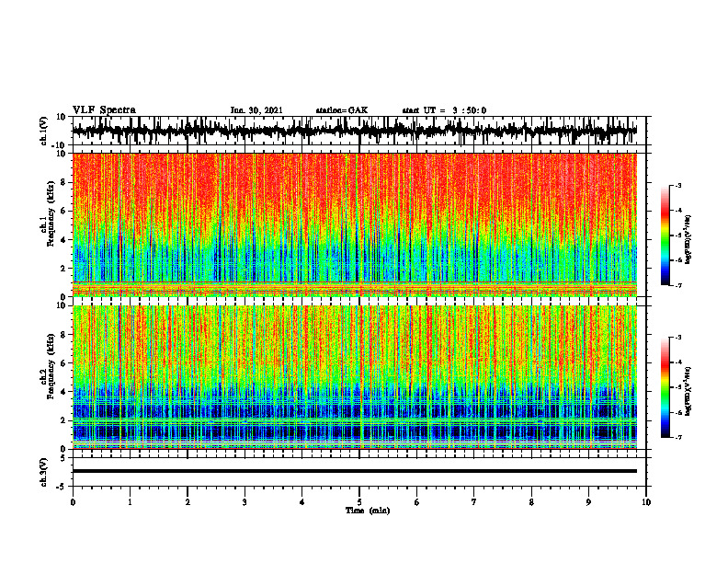
Task: Click the '-7' label on ch.2 color scale
Action: [678, 437]
